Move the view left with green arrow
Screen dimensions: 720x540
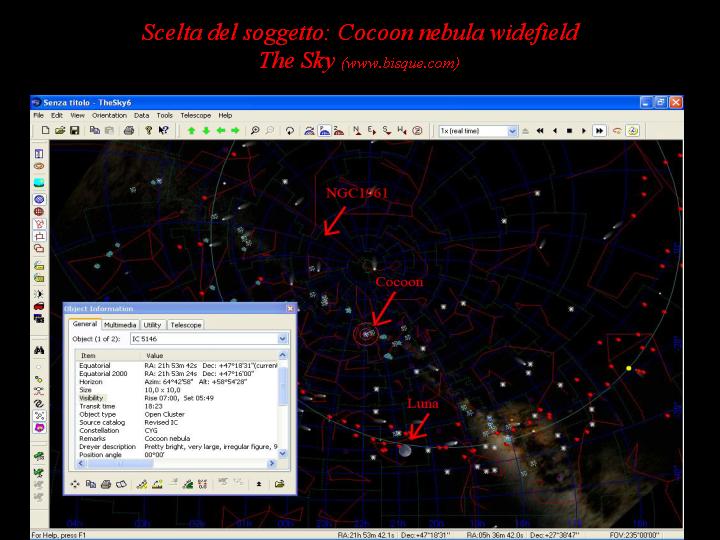coord(220,131)
